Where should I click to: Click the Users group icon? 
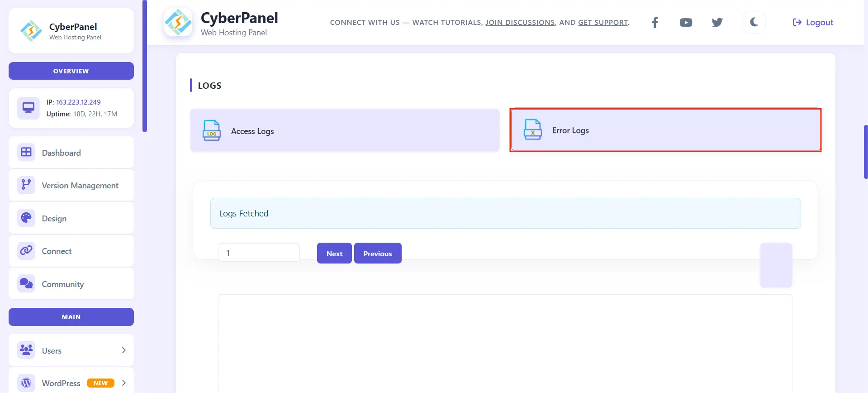(26, 350)
